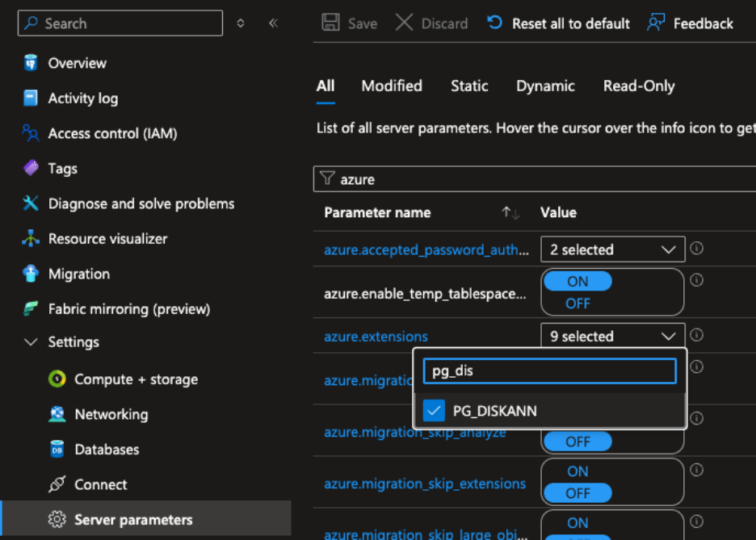
Task: Switch to the Modified tab
Action: point(392,86)
